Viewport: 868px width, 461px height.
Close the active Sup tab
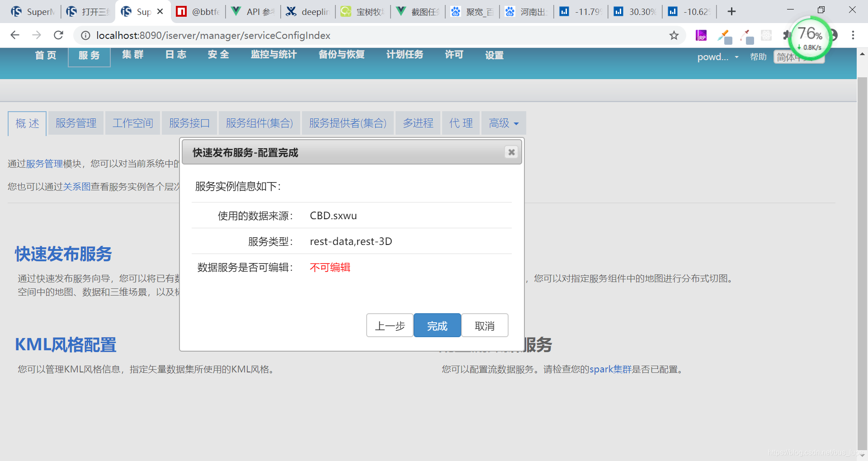coord(160,12)
